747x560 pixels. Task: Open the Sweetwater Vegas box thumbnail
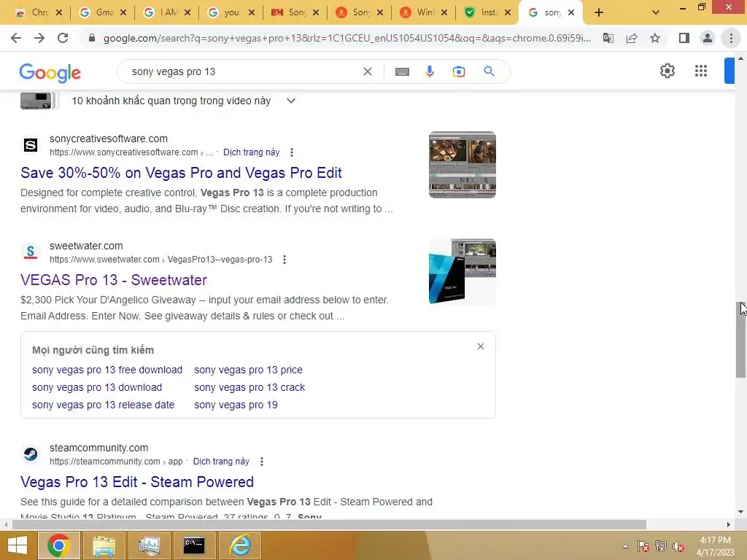[462, 272]
